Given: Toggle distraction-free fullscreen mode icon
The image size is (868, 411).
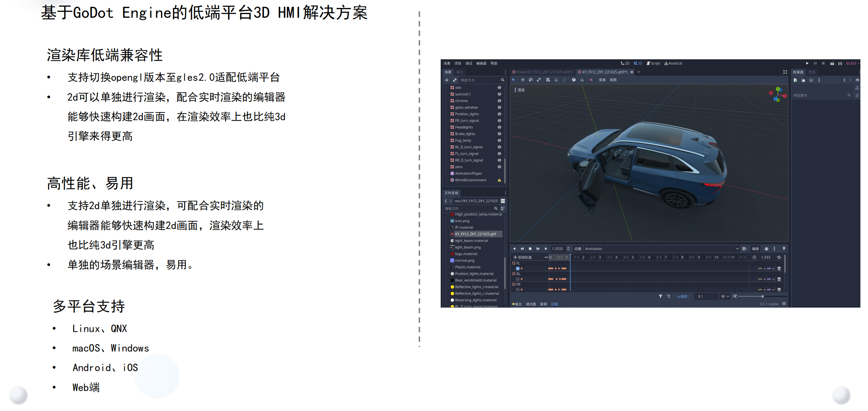Looking at the screenshot, I should [x=785, y=72].
